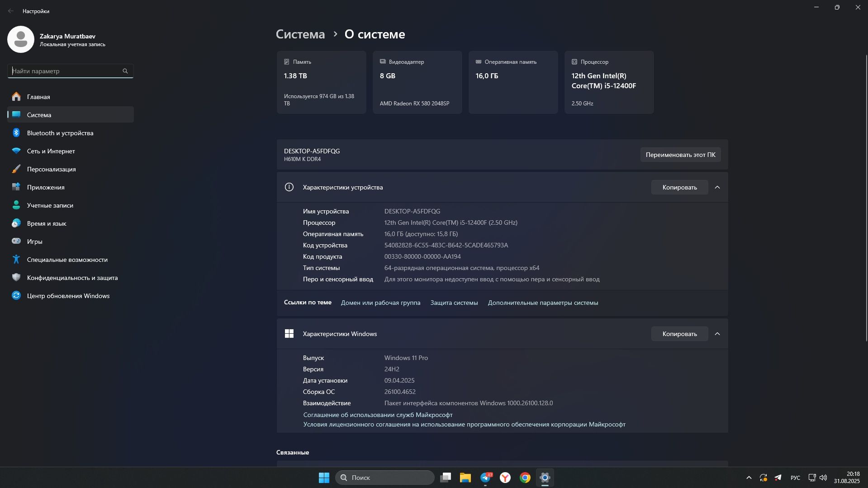This screenshot has width=868, height=488.
Task: Open Игры settings page
Action: [71, 242]
